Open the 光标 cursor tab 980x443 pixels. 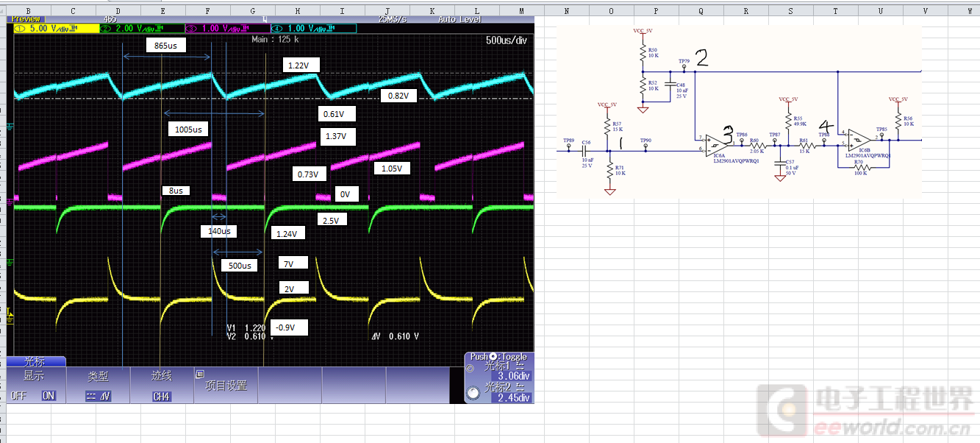35,361
